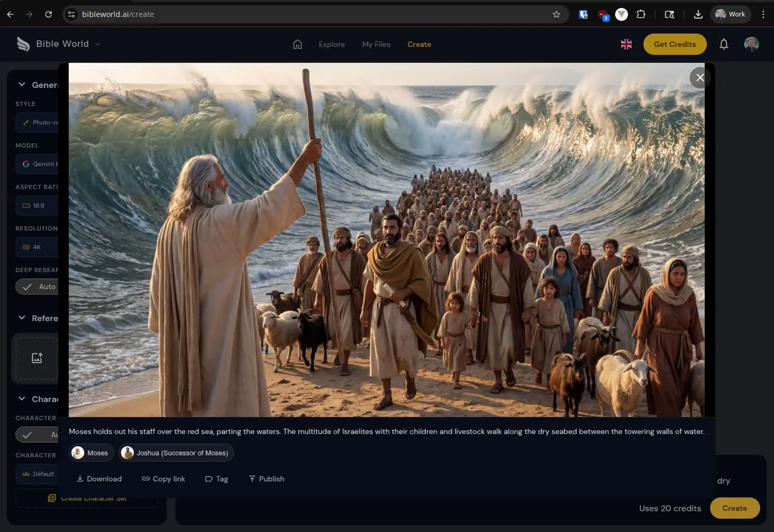The width and height of the screenshot is (774, 532).
Task: Click the home icon in navigation
Action: point(297,44)
